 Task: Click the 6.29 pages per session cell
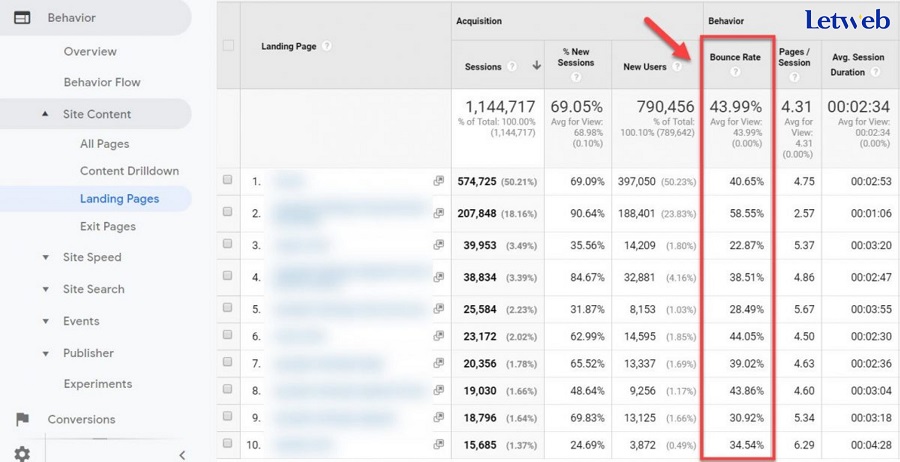click(804, 445)
